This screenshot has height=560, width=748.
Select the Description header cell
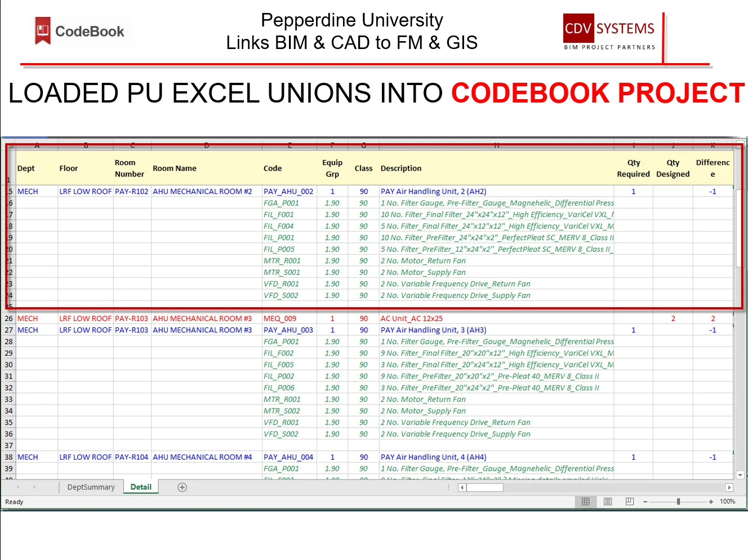click(497, 168)
